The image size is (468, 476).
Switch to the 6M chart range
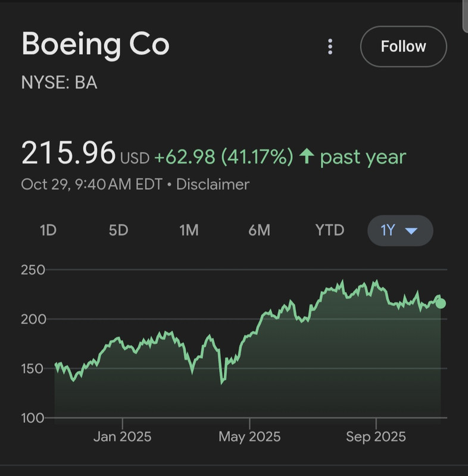[x=259, y=230]
